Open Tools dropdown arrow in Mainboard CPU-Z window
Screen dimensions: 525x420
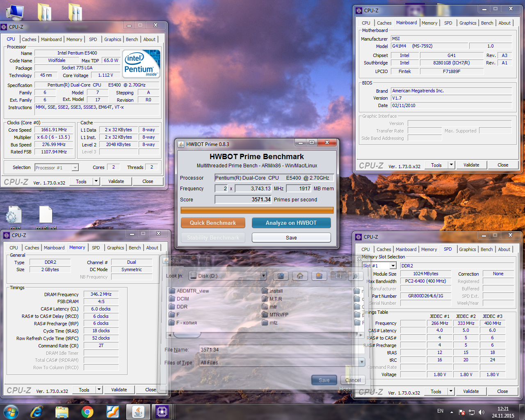pyautogui.click(x=452, y=165)
